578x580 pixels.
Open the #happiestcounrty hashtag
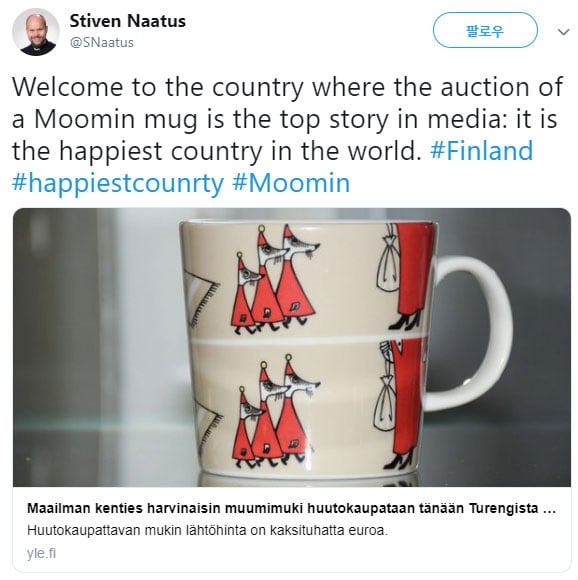pyautogui.click(x=118, y=183)
